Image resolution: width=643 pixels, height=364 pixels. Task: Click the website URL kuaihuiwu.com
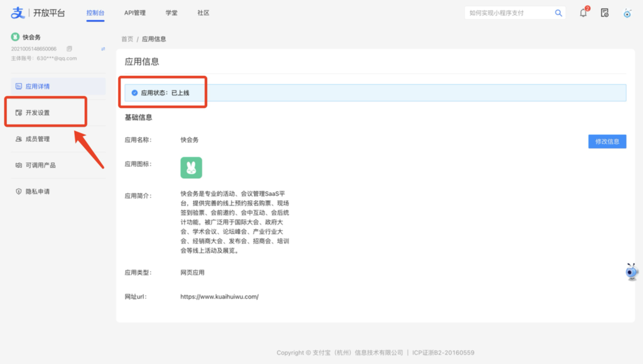(219, 297)
